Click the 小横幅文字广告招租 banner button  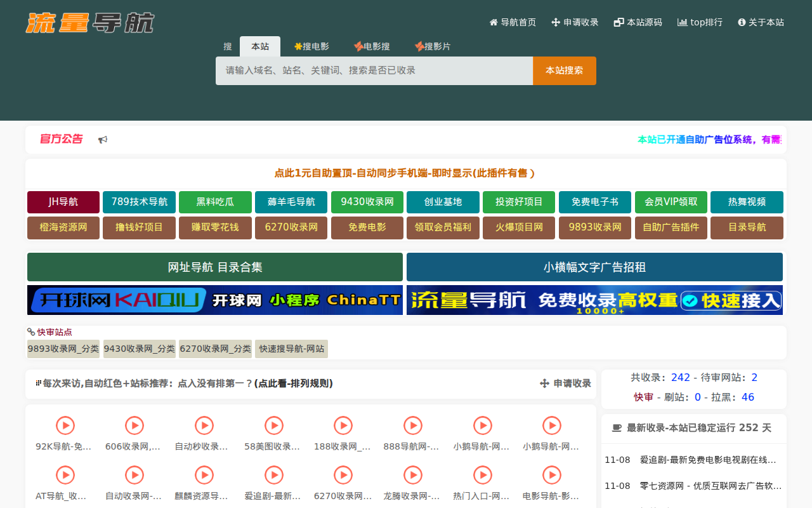tap(594, 267)
